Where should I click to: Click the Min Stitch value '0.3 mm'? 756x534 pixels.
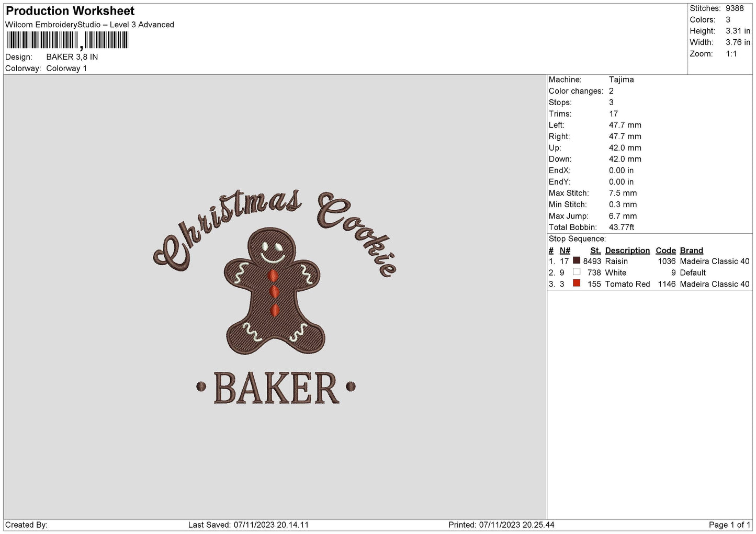point(623,204)
